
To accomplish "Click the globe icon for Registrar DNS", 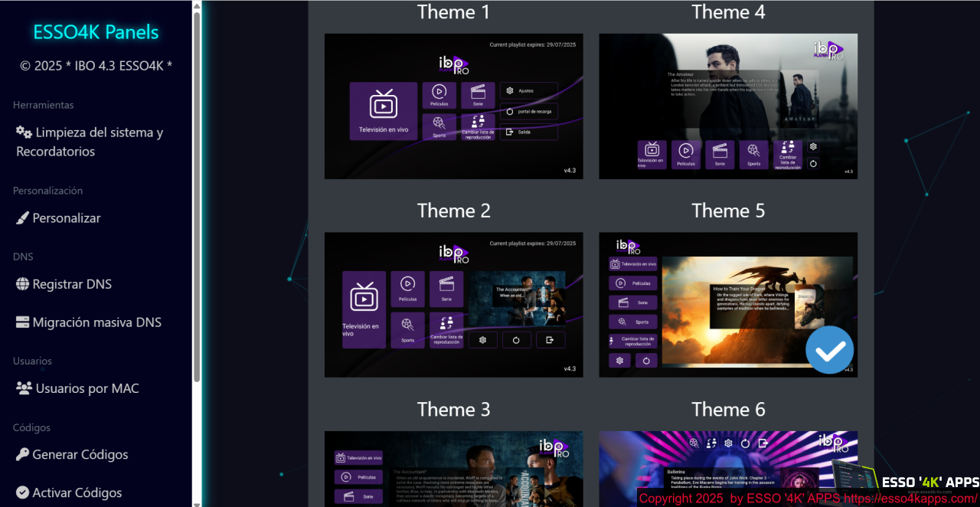I will click(22, 284).
